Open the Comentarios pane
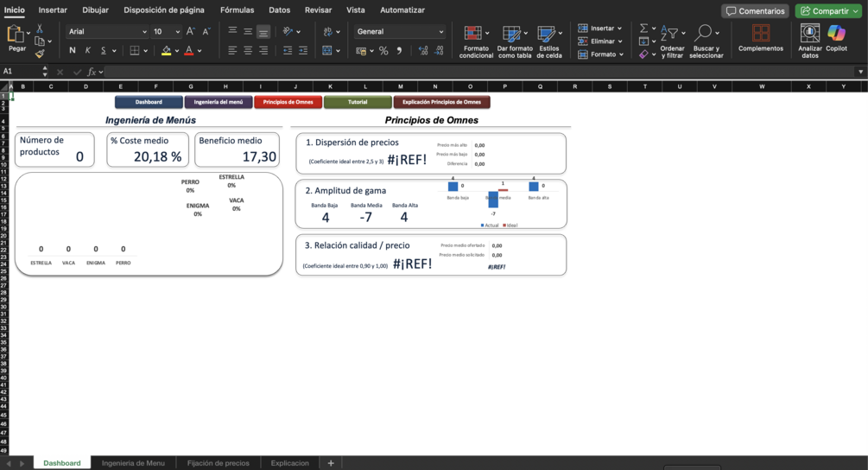The image size is (868, 470). (x=755, y=11)
